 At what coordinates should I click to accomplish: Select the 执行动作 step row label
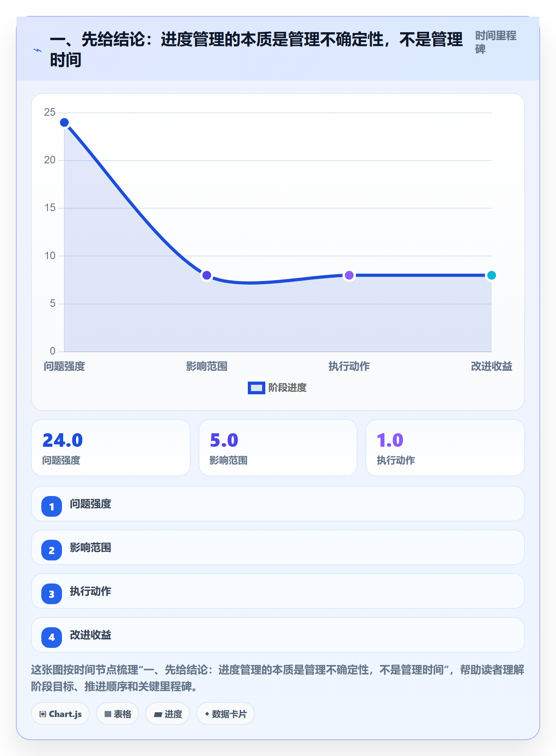point(91,591)
